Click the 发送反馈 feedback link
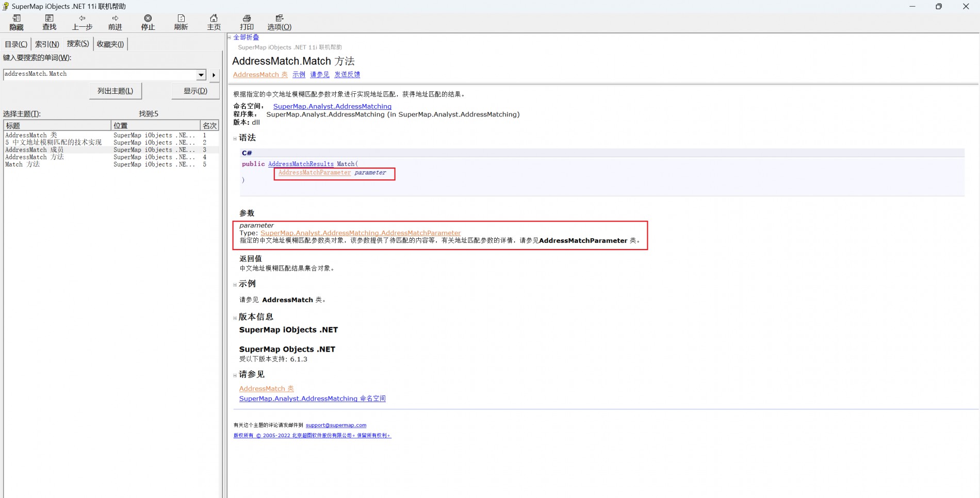Viewport: 980px width, 498px height. 347,75
